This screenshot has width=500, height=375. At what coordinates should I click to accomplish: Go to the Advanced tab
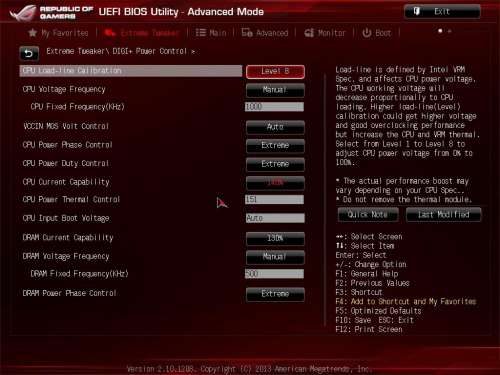pyautogui.click(x=265, y=33)
